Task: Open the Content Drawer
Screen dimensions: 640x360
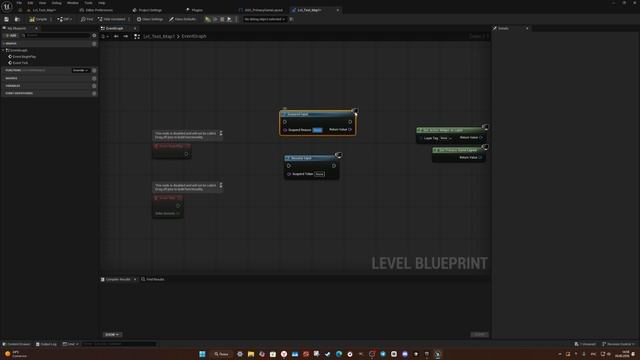Action: (x=16, y=344)
